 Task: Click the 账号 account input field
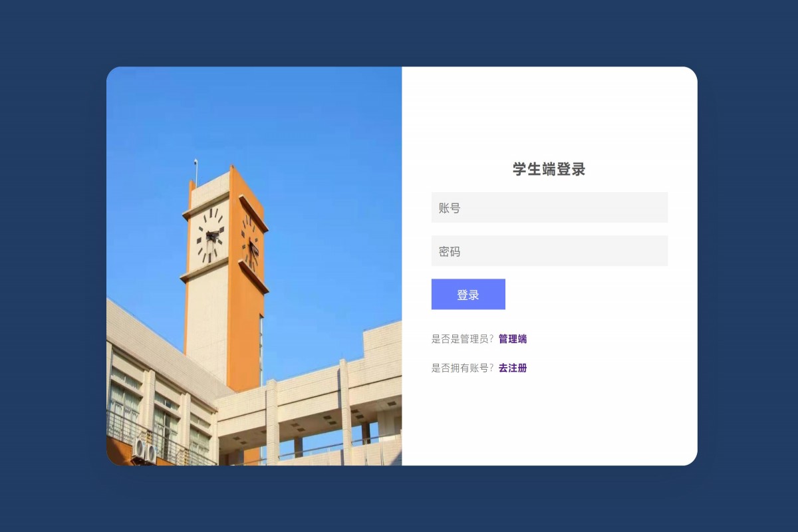click(x=549, y=207)
